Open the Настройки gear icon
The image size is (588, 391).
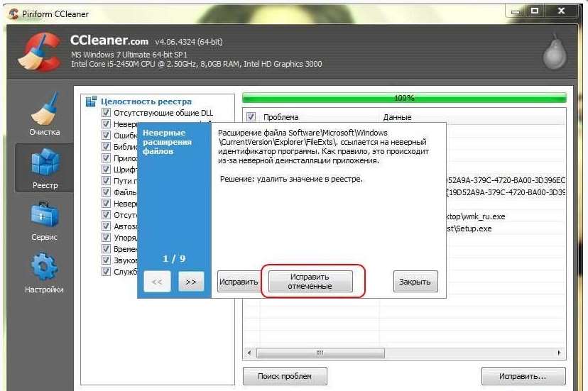click(44, 267)
